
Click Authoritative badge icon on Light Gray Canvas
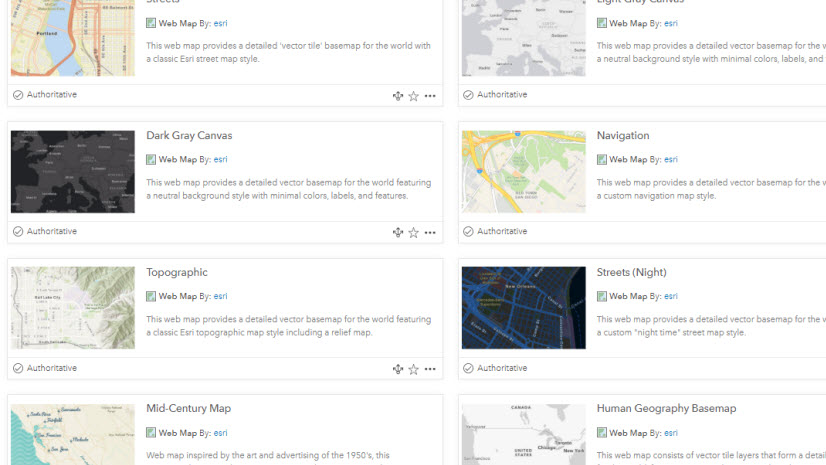coord(468,95)
